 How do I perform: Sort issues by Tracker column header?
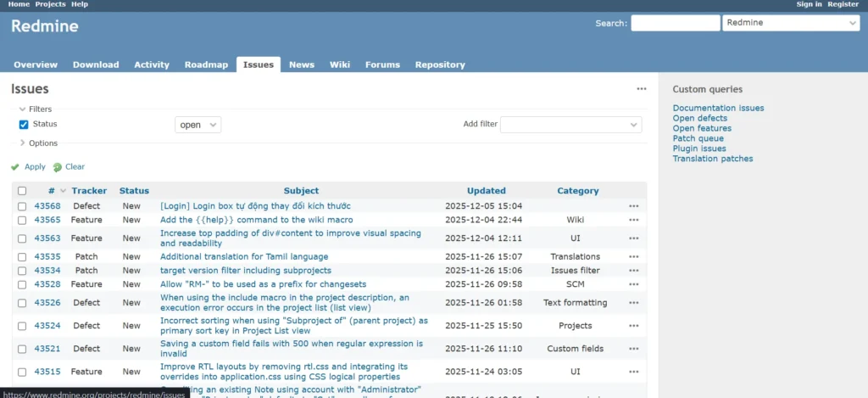(89, 191)
